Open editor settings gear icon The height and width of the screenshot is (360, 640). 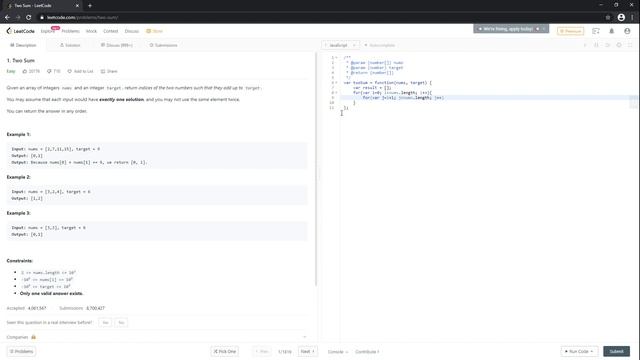pos(619,45)
